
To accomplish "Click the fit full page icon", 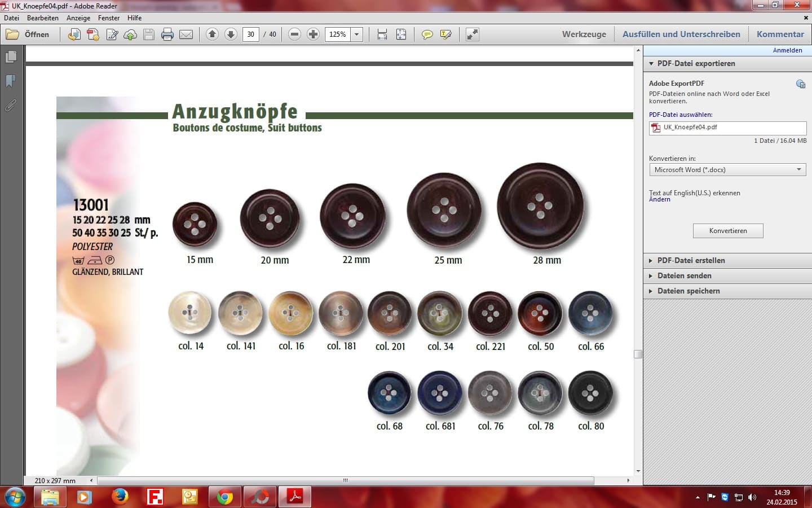I will [401, 34].
